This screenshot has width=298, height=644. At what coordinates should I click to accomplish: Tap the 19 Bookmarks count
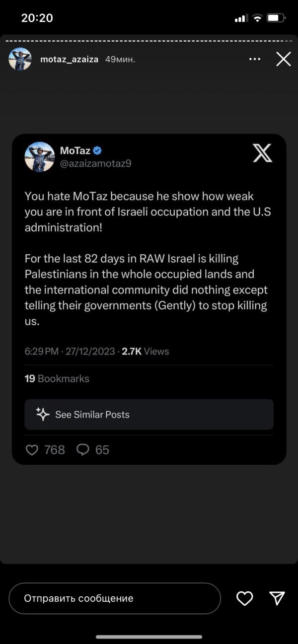coord(57,378)
